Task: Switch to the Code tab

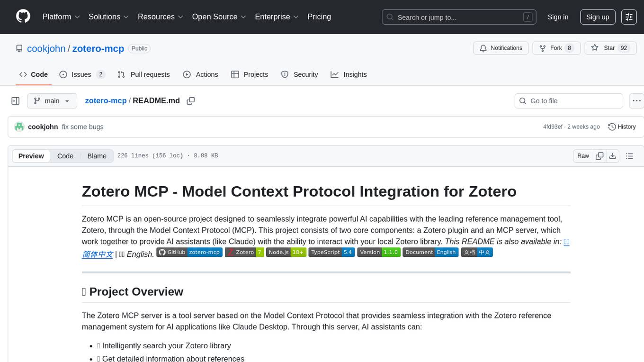Action: coord(34,74)
